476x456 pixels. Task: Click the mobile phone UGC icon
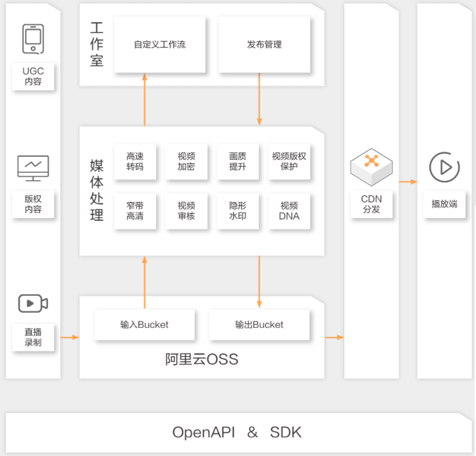(33, 39)
